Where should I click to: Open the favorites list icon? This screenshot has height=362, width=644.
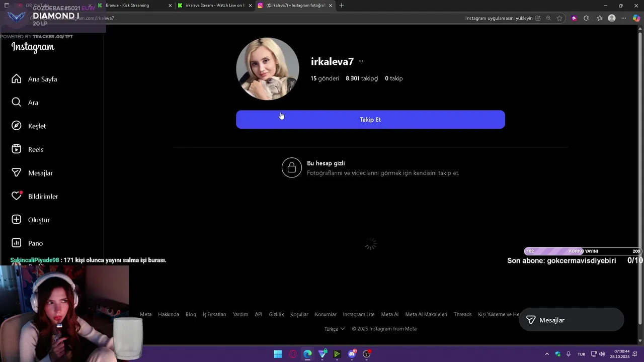tap(599, 18)
